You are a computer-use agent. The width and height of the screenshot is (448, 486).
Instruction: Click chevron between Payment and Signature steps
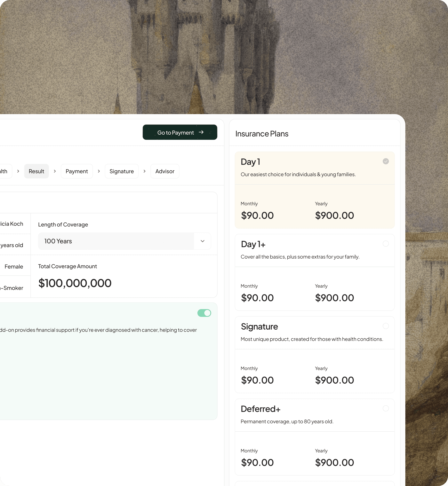click(99, 171)
